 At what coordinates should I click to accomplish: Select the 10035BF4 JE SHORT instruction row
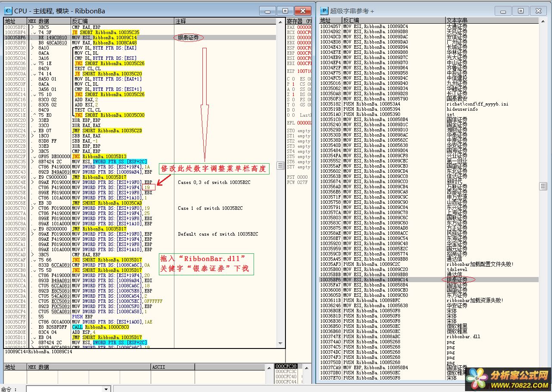pyautogui.click(x=140, y=32)
